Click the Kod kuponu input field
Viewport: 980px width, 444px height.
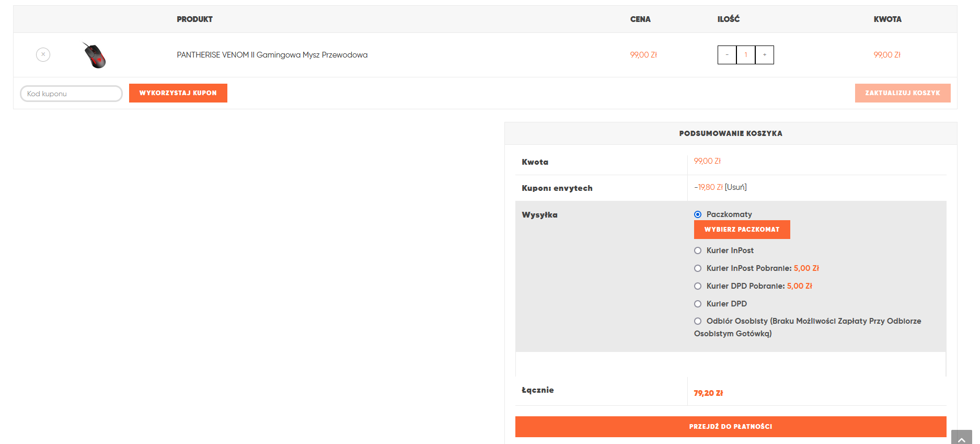[71, 94]
